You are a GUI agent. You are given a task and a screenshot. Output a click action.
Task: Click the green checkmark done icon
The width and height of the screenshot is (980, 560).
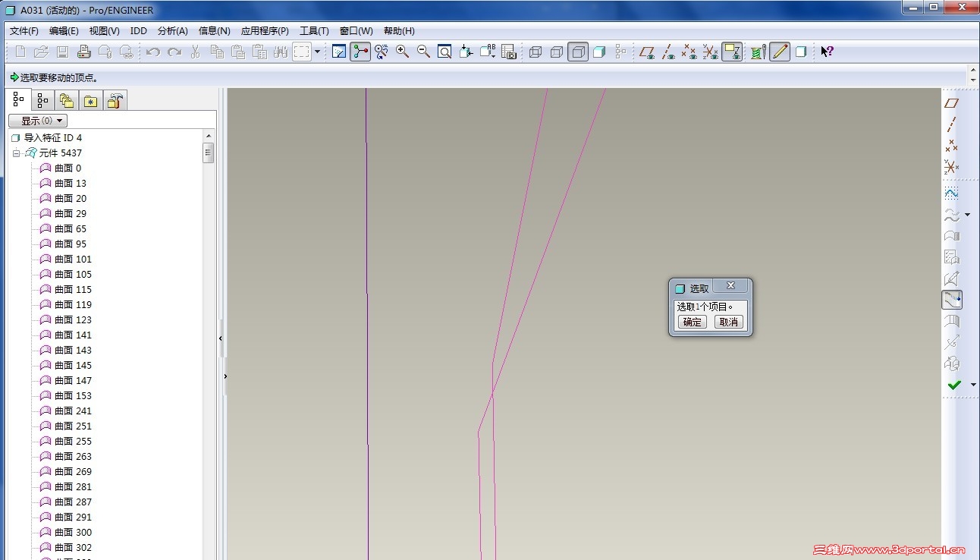[953, 385]
